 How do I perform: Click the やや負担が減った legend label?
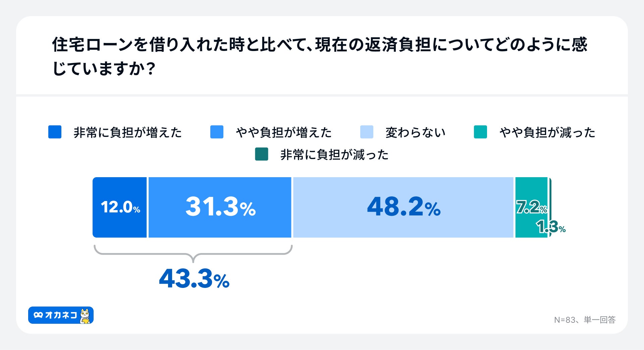tap(547, 133)
